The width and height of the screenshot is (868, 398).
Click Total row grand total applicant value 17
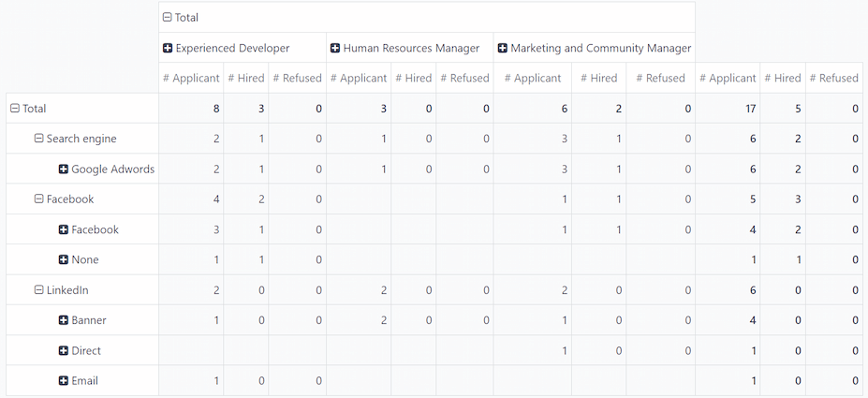click(750, 109)
